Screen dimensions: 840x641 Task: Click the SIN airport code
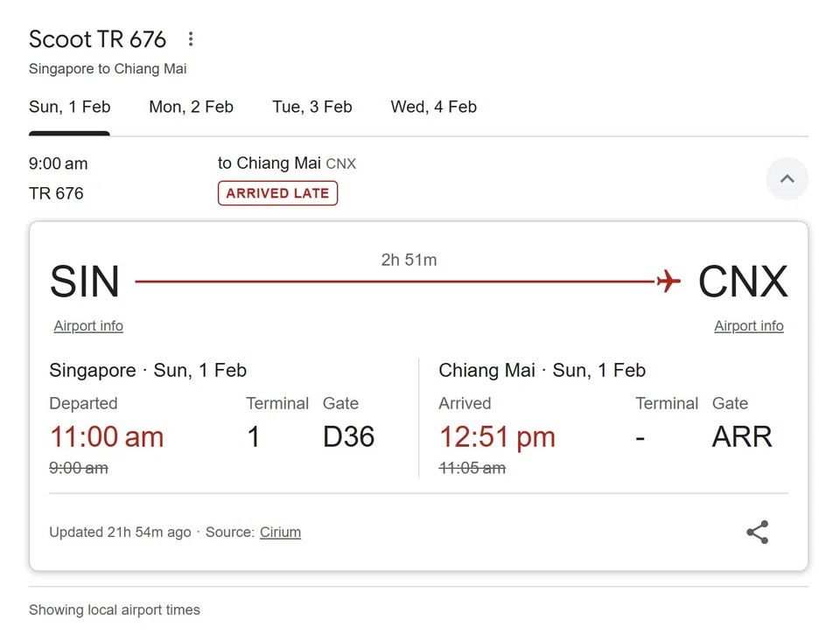pyautogui.click(x=85, y=282)
